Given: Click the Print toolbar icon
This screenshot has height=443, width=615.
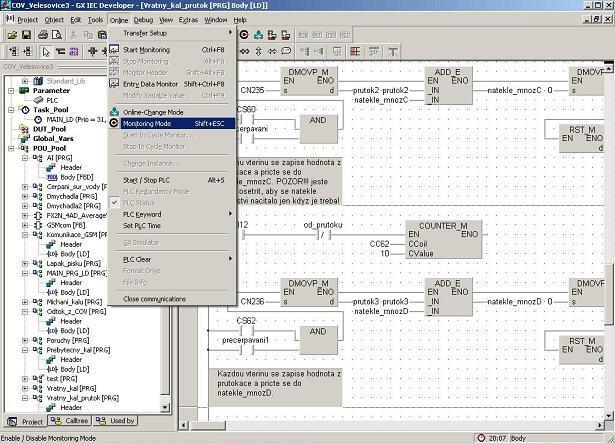Looking at the screenshot, I should (43, 35).
